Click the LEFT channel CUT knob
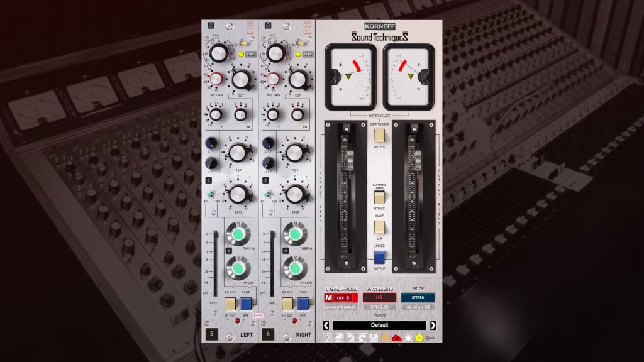 pos(241,80)
